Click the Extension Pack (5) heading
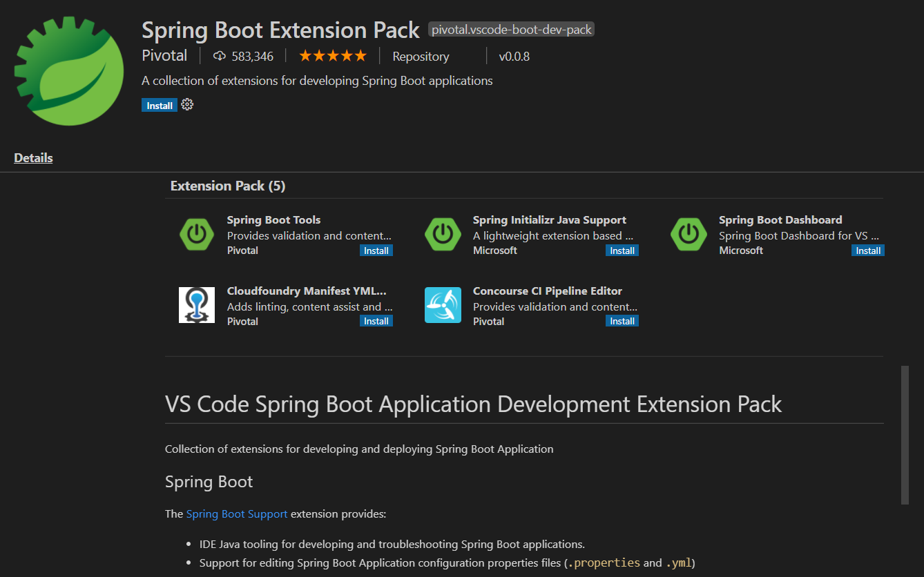The width and height of the screenshot is (924, 577). point(228,186)
